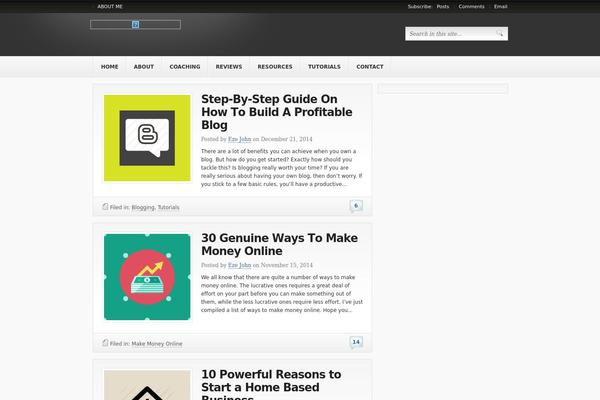Click the broken logo image placeholder

135,24
